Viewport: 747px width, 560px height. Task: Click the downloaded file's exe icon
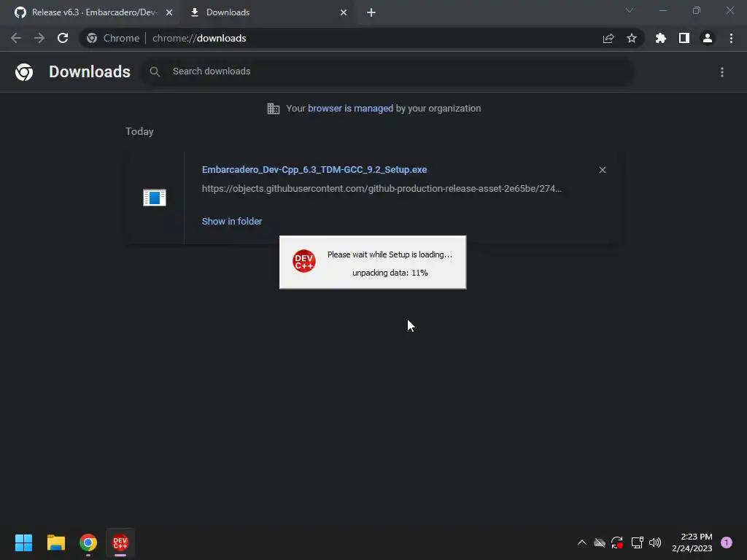pyautogui.click(x=155, y=197)
